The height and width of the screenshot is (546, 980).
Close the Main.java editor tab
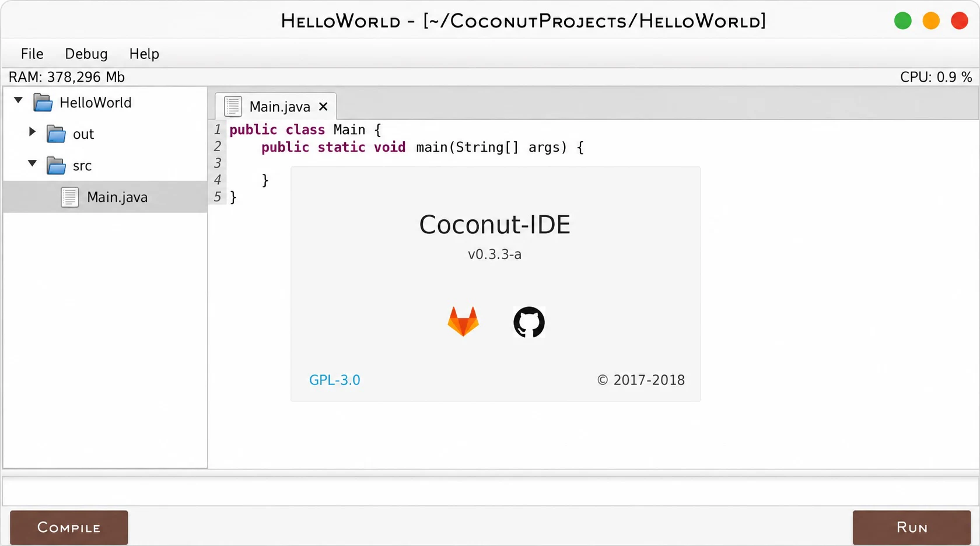[x=323, y=107]
